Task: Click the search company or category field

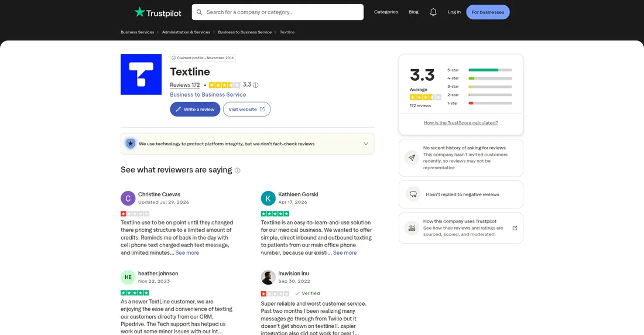Action: [x=278, y=12]
